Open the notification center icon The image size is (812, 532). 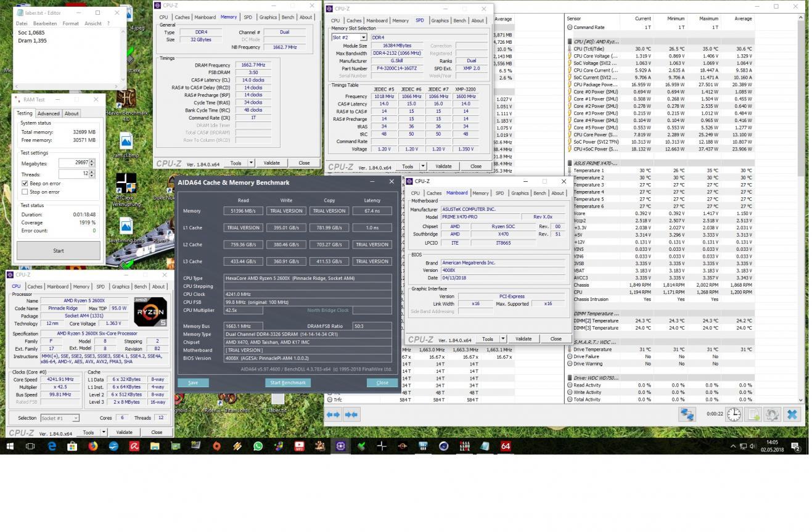pyautogui.click(x=795, y=446)
